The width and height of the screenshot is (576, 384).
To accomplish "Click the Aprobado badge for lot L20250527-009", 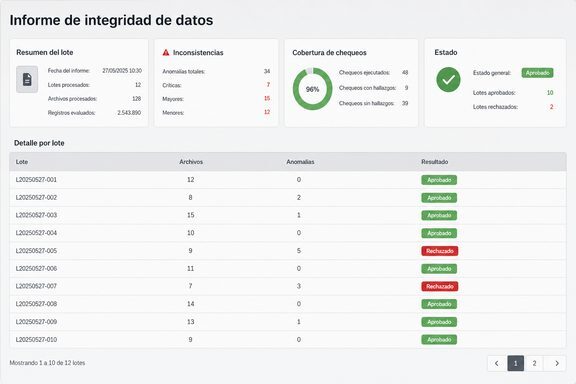I will point(439,322).
